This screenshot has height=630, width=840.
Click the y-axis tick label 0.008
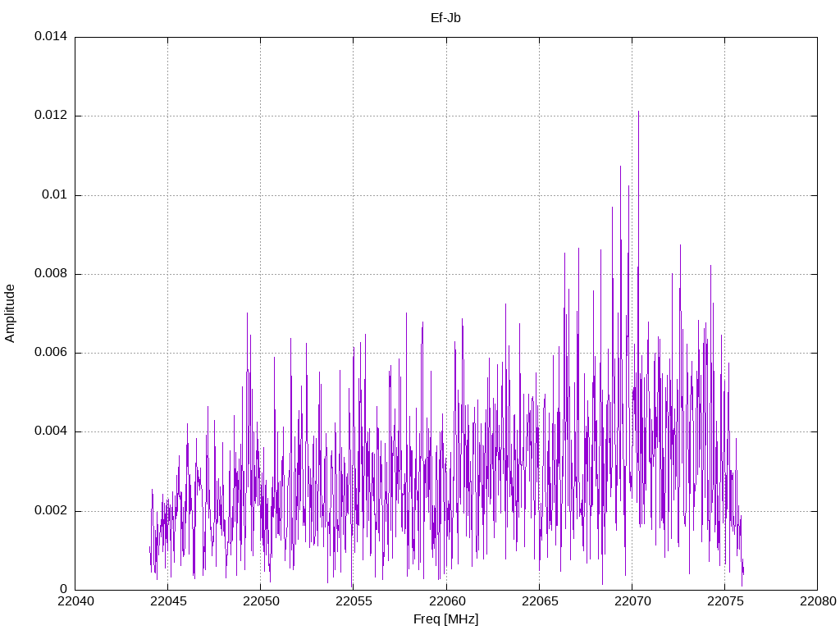point(51,274)
